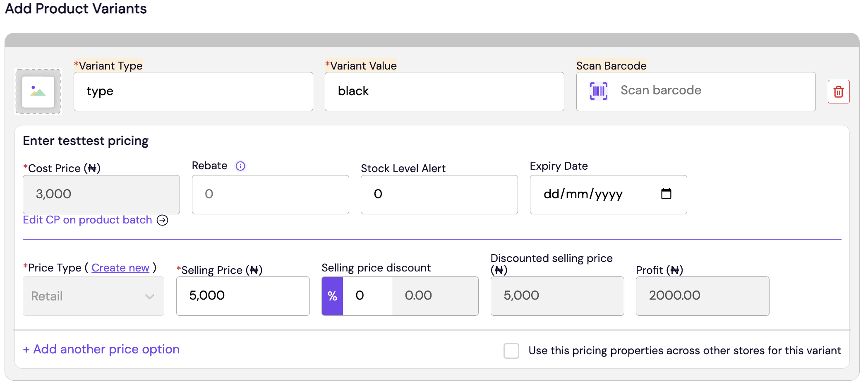Click the variant image placeholder icon
Image resolution: width=868 pixels, height=389 pixels.
coord(38,91)
